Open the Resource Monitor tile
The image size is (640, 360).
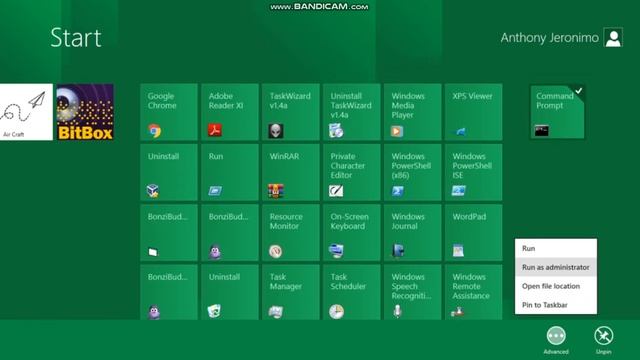tap(291, 233)
